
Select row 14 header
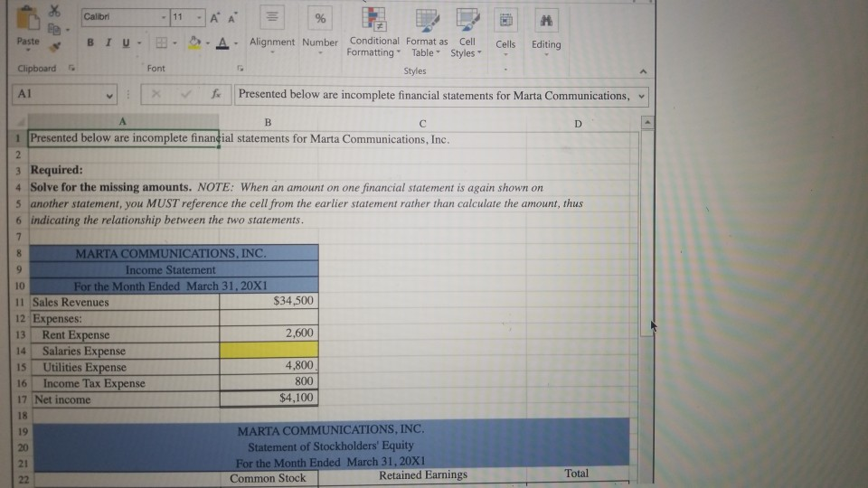[21, 351]
